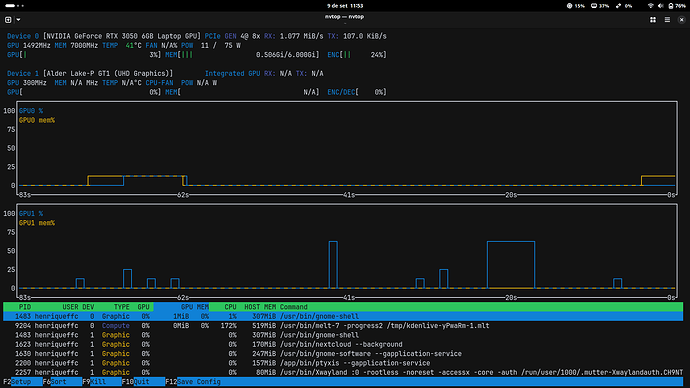Select the melt-7 kdenlive process row
690x388 pixels.
(x=343, y=326)
